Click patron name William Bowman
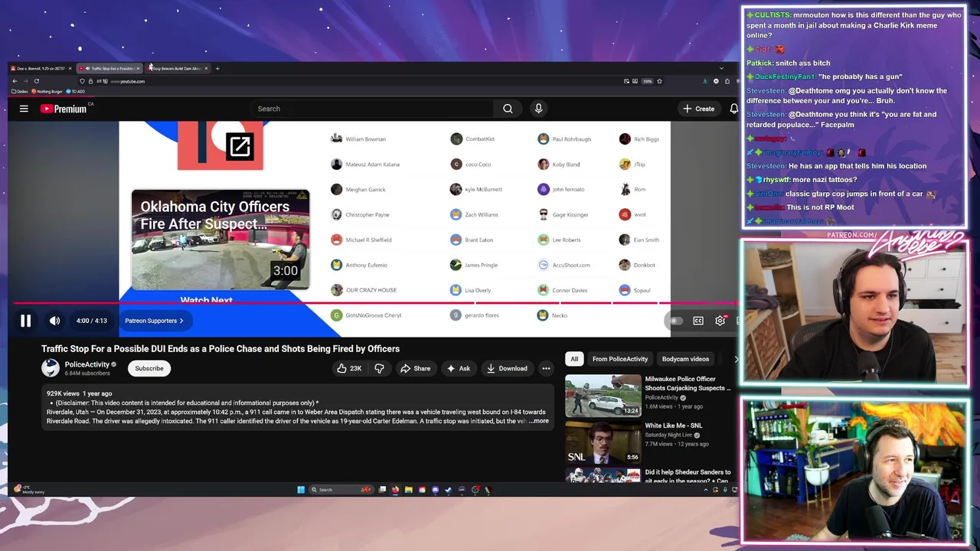 (x=366, y=139)
